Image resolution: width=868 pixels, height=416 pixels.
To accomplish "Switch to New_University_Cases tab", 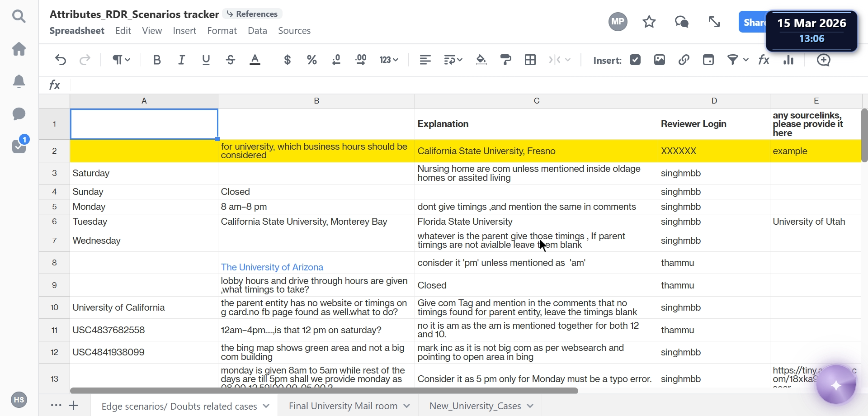I will click(x=475, y=406).
